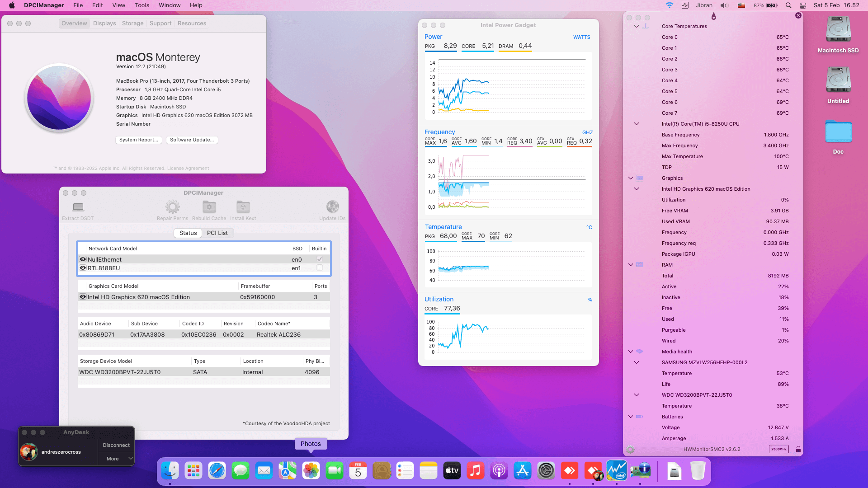
Task: Click the Extract DSDT toolbar icon
Action: [x=78, y=207]
